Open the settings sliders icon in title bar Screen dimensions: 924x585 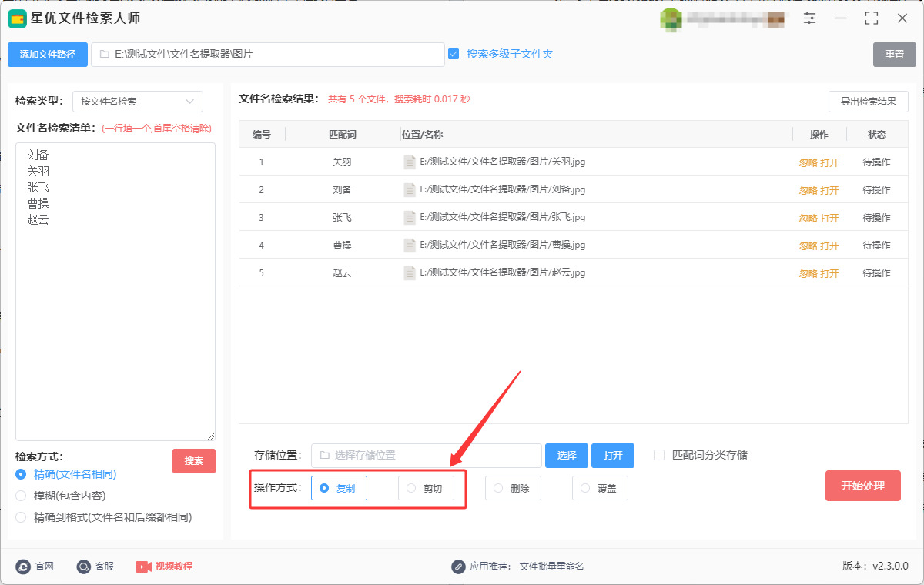tap(809, 18)
